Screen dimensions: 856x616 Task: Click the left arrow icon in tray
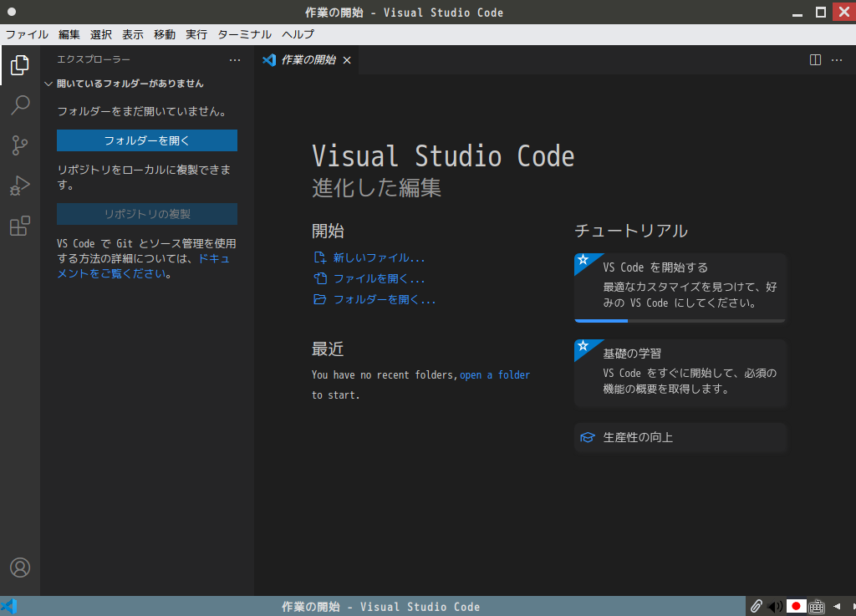(x=837, y=606)
